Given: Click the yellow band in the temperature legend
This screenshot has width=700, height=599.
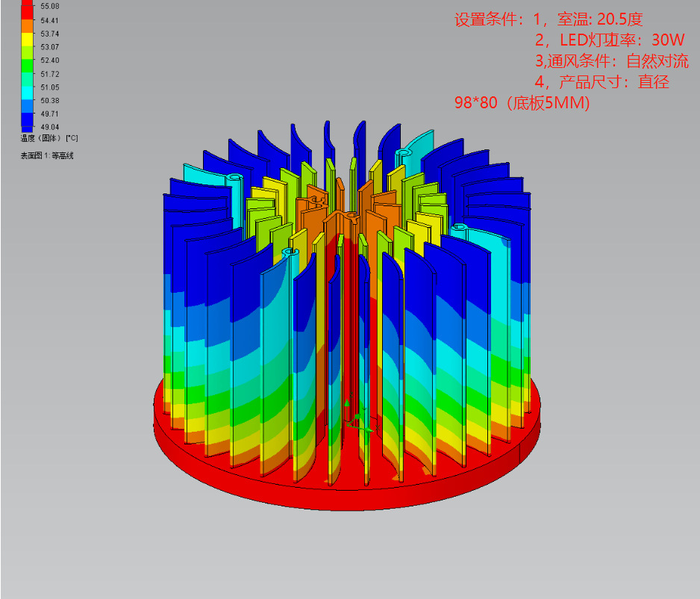Looking at the screenshot, I should coord(27,40).
